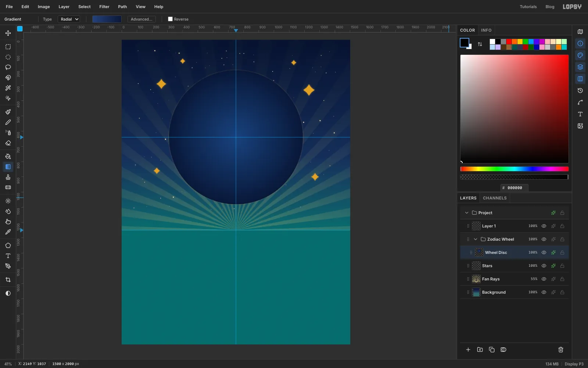The width and height of the screenshot is (588, 368).
Task: Duplicate the selected layer
Action: click(492, 350)
